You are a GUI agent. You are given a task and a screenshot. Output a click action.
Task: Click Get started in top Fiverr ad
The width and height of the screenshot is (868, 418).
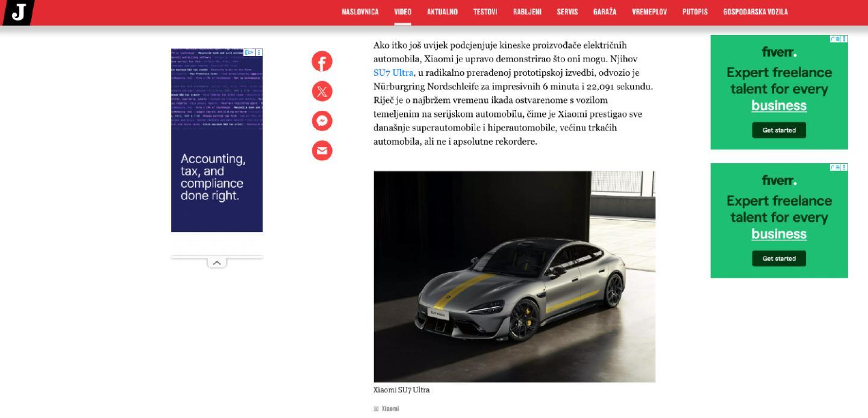pos(779,130)
